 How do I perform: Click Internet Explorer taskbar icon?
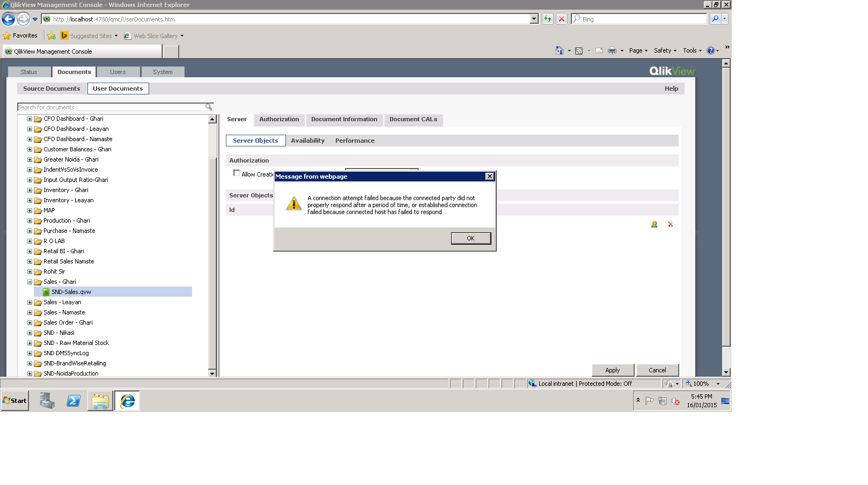127,401
